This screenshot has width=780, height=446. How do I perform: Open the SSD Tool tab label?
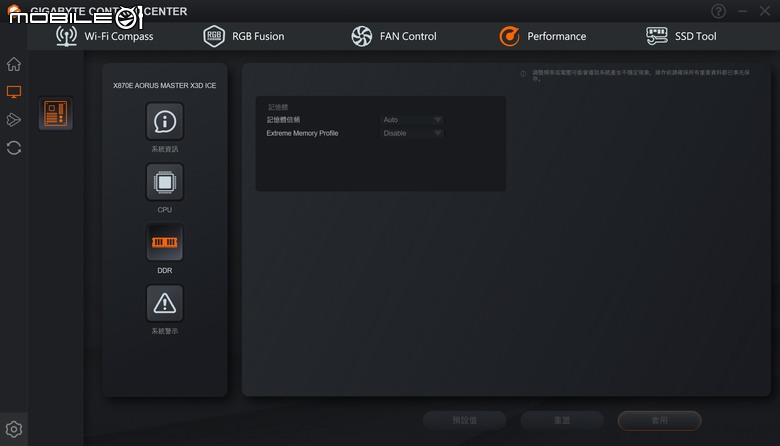click(695, 36)
